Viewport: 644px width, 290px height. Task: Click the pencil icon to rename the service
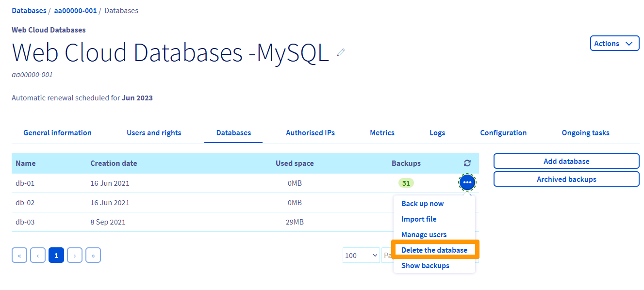pyautogui.click(x=340, y=53)
